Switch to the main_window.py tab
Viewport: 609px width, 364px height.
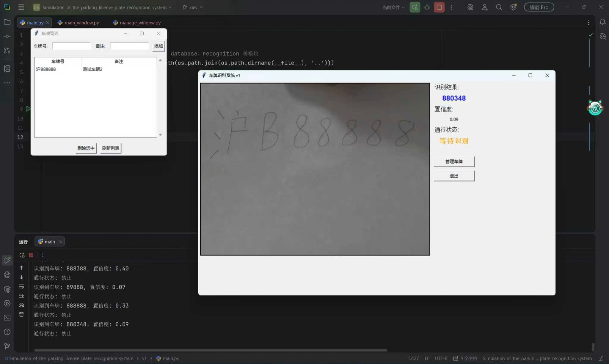(81, 23)
